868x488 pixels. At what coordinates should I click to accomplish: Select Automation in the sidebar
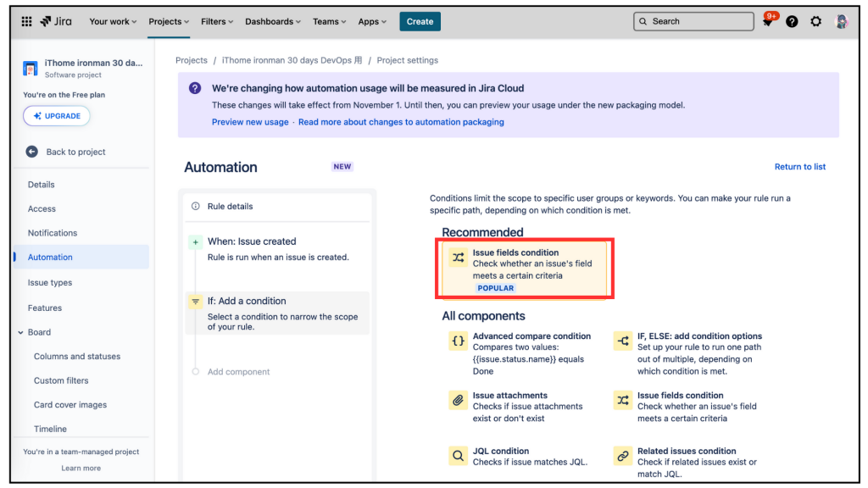pyautogui.click(x=81, y=258)
